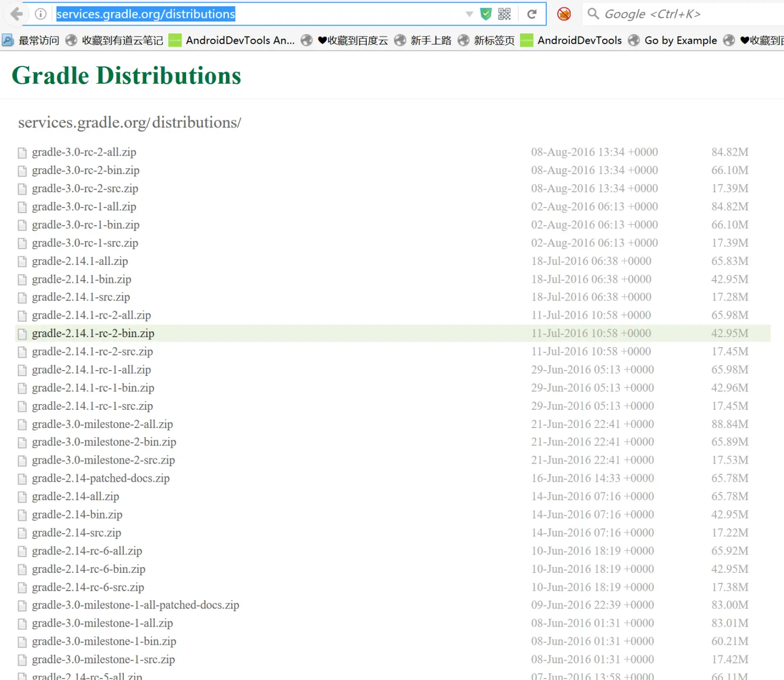
Task: Download gradle-3.0-rc-2-bin.zip
Action: (x=86, y=170)
